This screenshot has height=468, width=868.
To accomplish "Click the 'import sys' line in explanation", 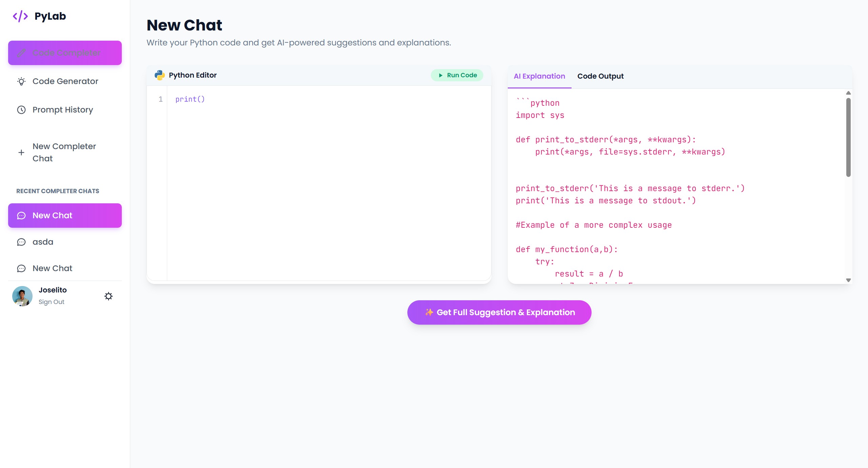I will 540,115.
